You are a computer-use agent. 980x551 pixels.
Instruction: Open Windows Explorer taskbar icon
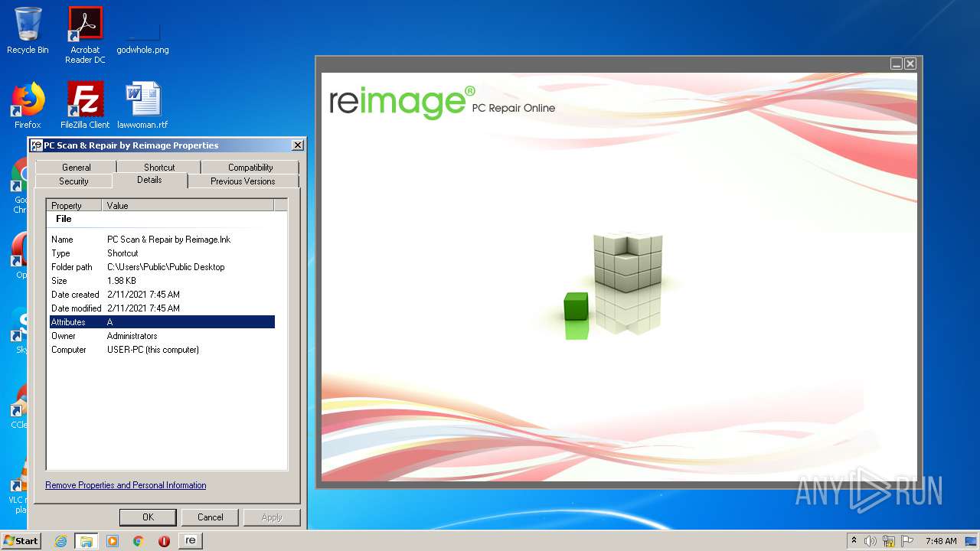tap(87, 541)
